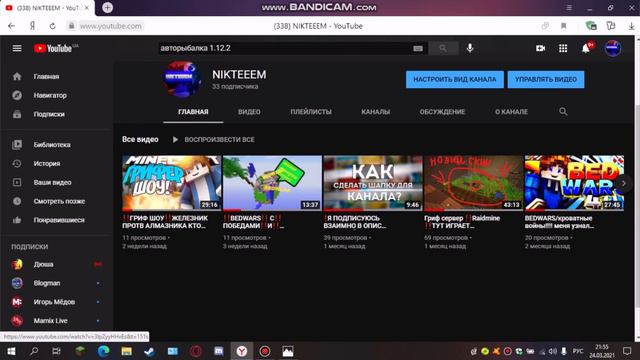Image resolution: width=640 pixels, height=360 pixels.
Task: Click the Все видео heading
Action: click(140, 140)
